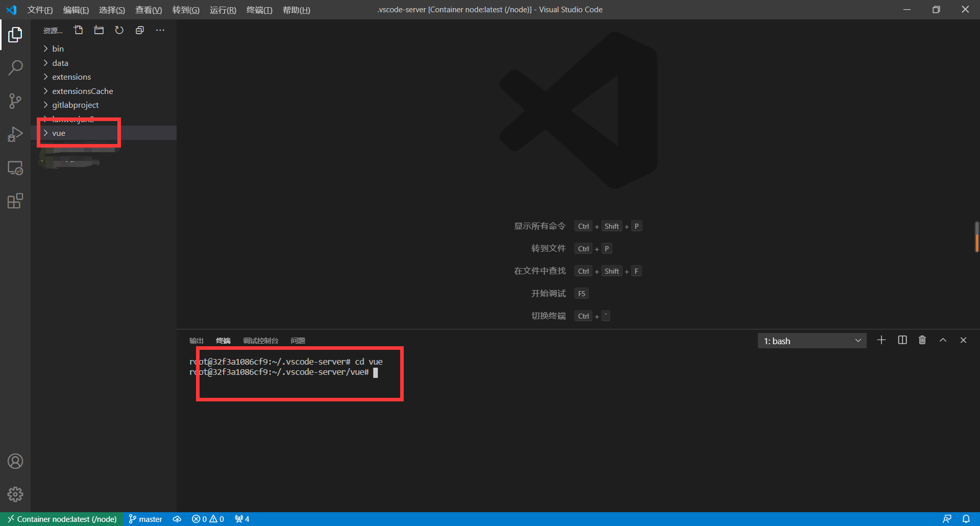Click the 在文件中查找 shortcut hint text

(540, 271)
